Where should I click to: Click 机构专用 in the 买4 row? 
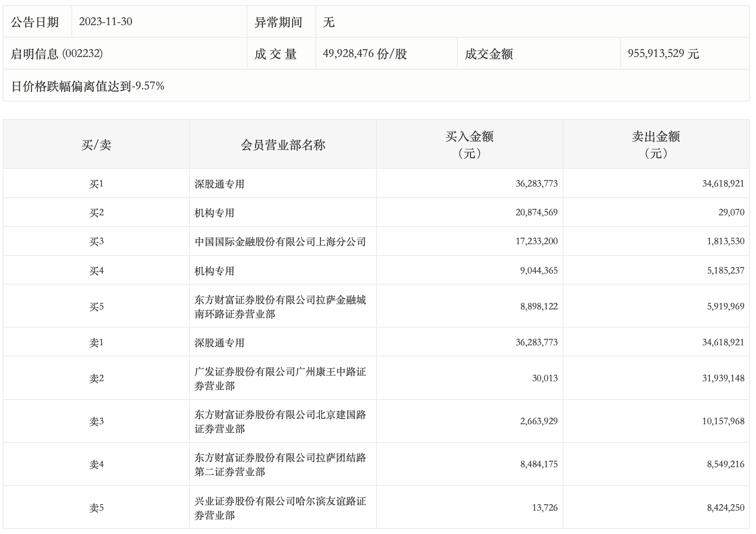[214, 271]
